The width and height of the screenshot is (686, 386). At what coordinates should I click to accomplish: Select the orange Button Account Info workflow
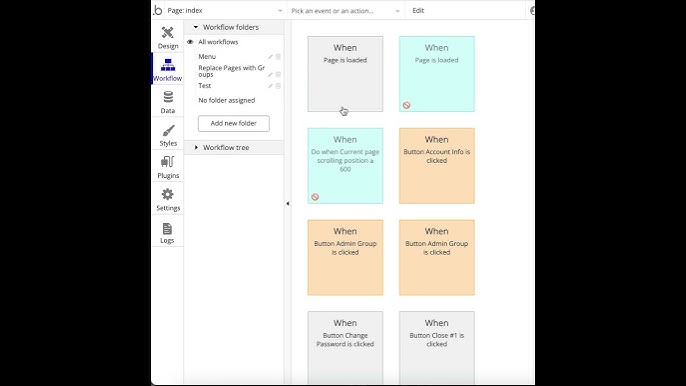[437, 166]
